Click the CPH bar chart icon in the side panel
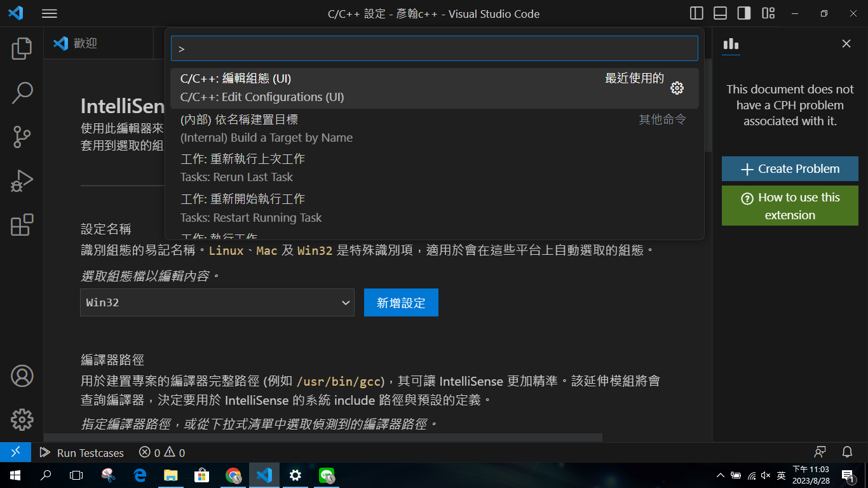This screenshot has width=868, height=488. (x=731, y=44)
